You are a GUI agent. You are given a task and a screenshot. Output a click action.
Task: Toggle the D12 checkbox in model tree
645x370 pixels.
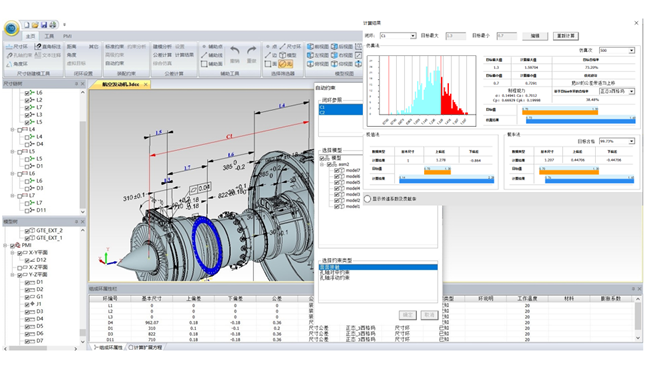coord(27,260)
